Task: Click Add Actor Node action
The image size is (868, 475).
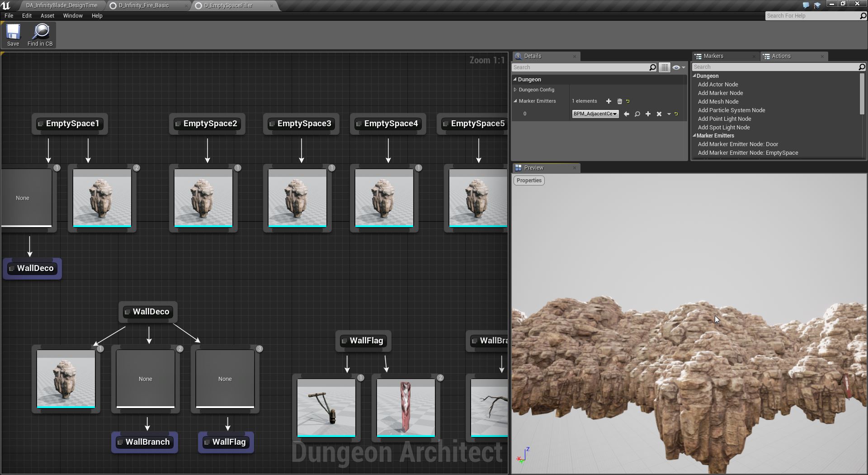Action: pyautogui.click(x=718, y=85)
